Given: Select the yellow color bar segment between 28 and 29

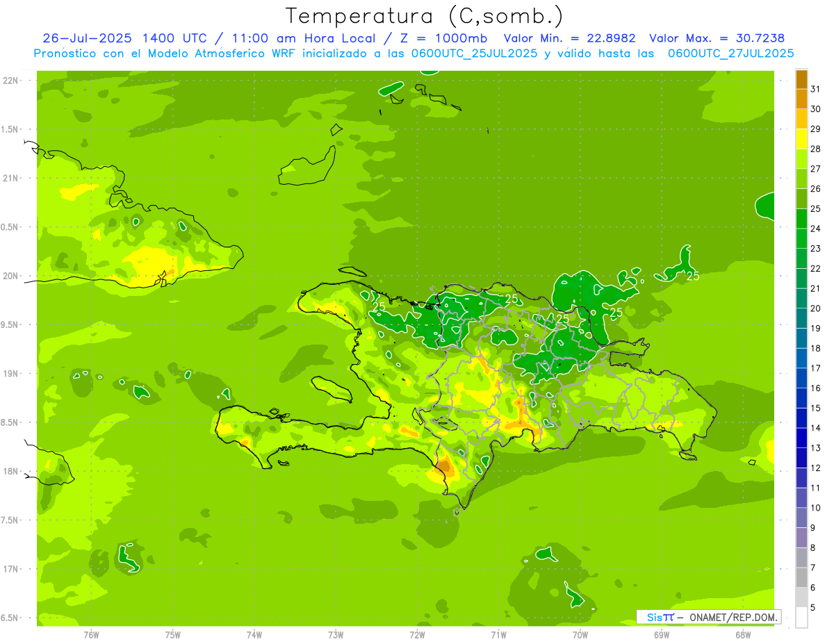Looking at the screenshot, I should click(x=801, y=139).
